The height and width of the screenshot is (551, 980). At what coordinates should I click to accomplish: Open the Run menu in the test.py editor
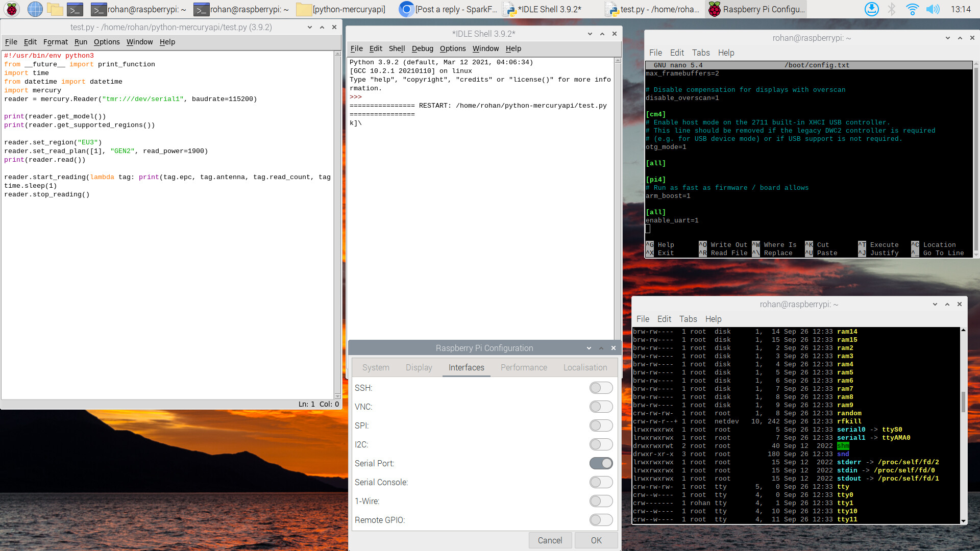[81, 42]
